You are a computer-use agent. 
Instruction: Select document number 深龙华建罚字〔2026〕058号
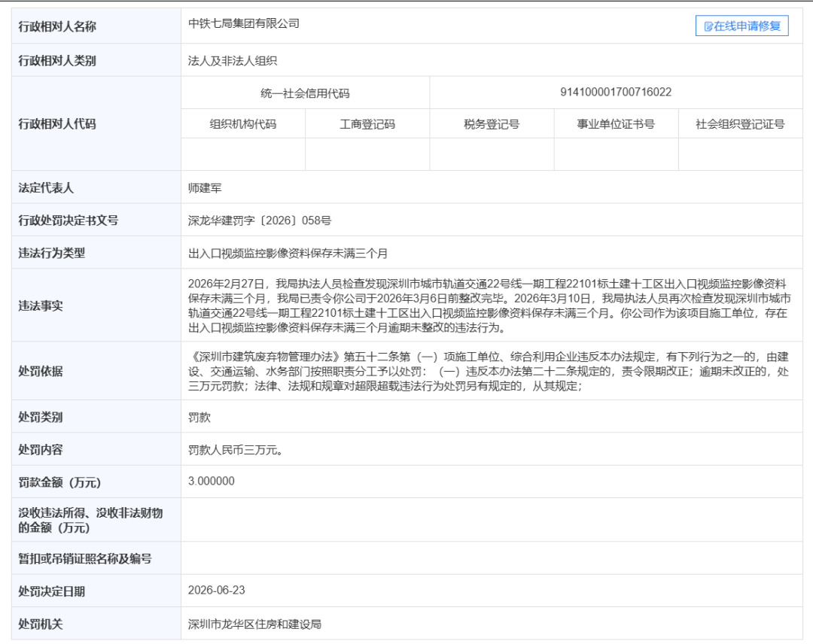(259, 220)
